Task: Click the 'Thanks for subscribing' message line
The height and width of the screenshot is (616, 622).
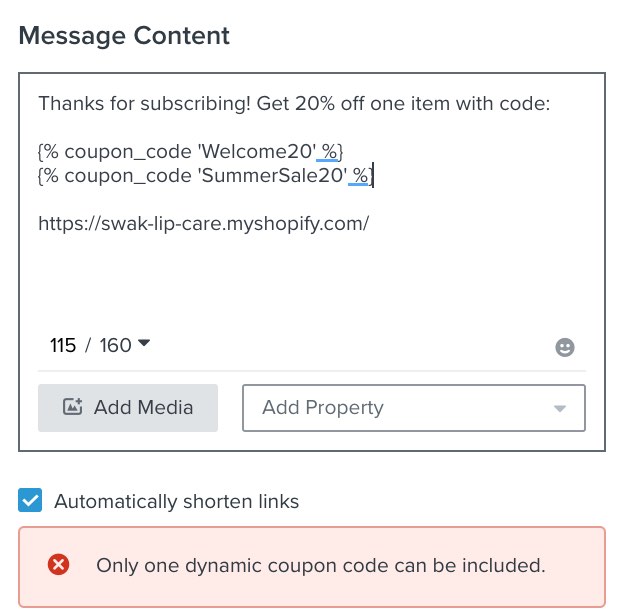Action: [294, 103]
